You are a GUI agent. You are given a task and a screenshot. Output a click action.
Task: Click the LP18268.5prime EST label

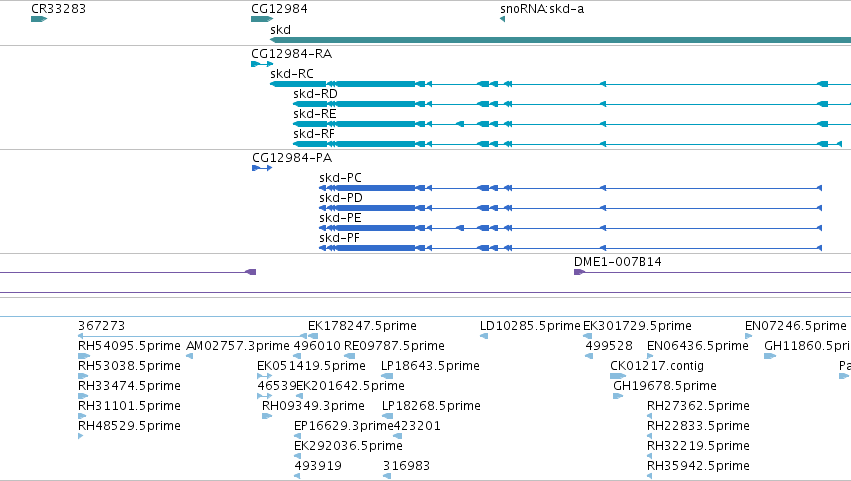(431, 406)
